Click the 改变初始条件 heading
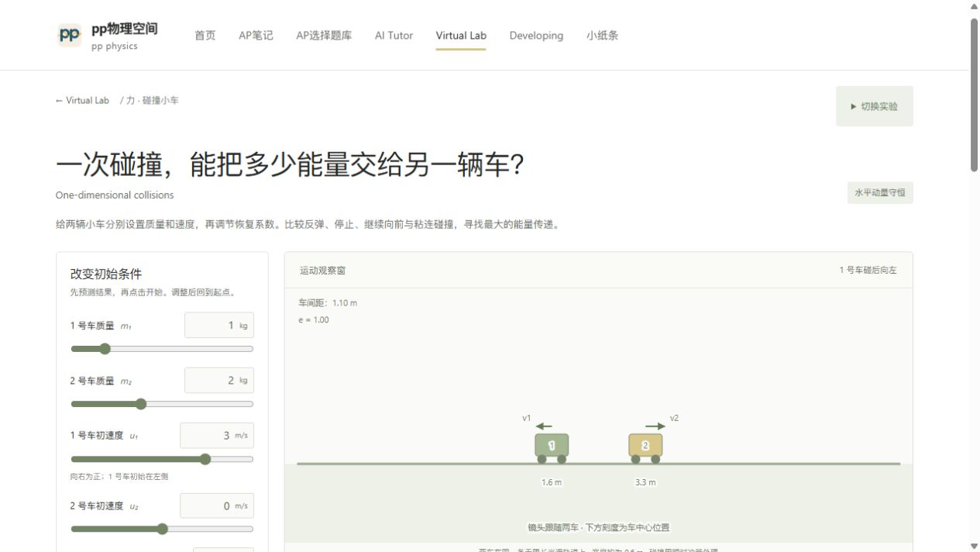 coord(106,274)
